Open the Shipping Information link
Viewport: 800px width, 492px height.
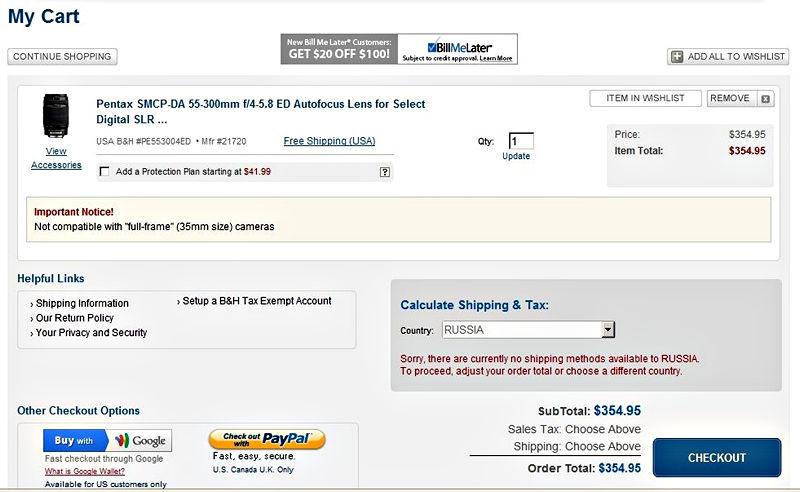tap(82, 303)
